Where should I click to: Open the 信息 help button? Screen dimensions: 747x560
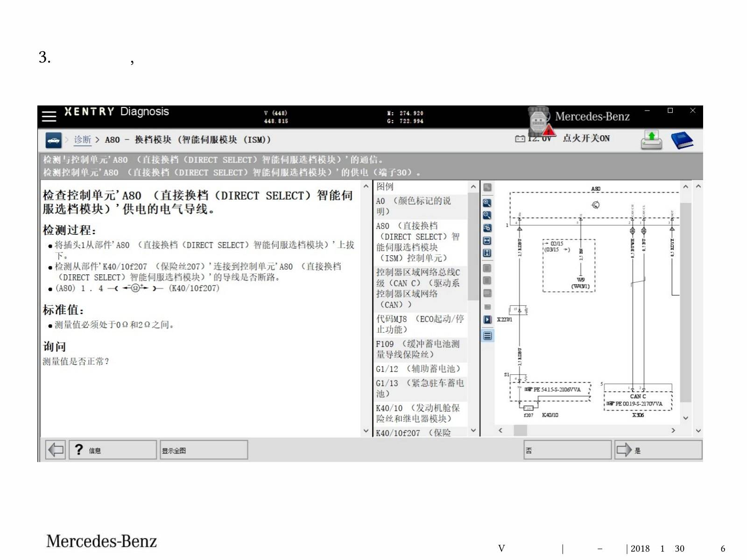(113, 450)
